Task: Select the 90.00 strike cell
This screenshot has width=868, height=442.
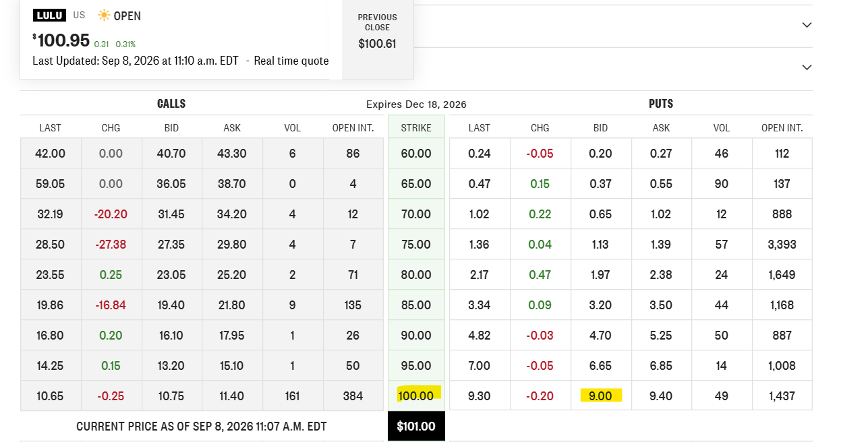Action: point(416,336)
